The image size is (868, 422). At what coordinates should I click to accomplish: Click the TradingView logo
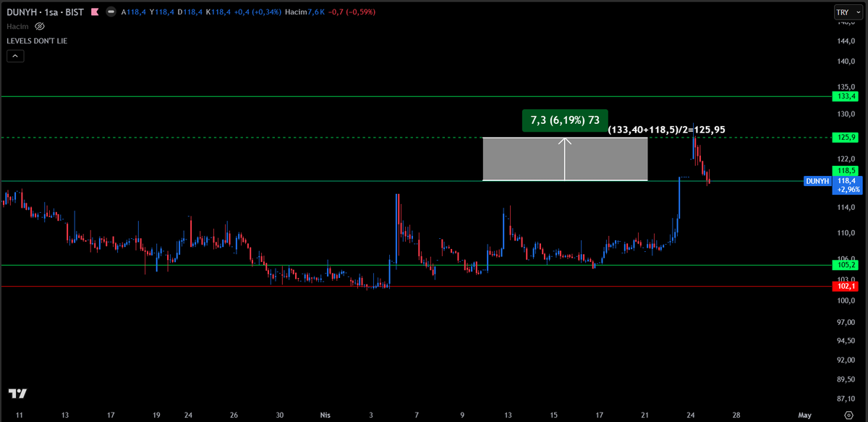pos(18,393)
